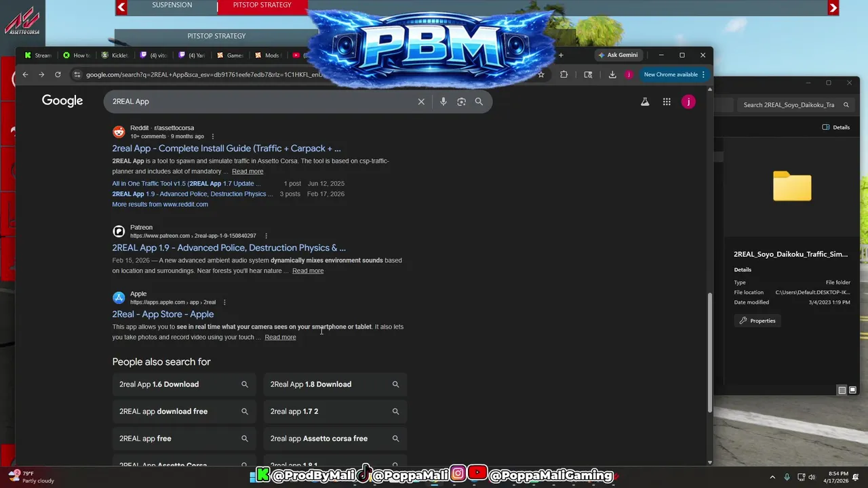
Task: Start voice search with microphone icon
Action: pos(443,102)
